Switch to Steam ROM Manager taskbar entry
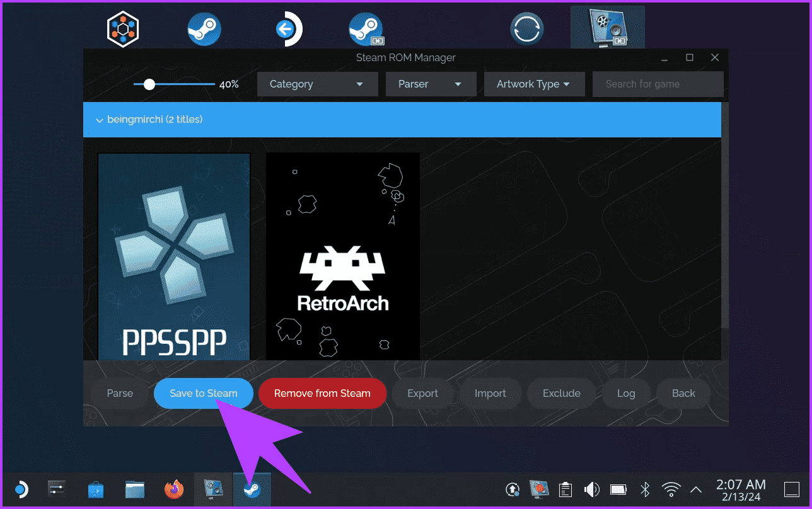This screenshot has width=812, height=509. tap(214, 489)
